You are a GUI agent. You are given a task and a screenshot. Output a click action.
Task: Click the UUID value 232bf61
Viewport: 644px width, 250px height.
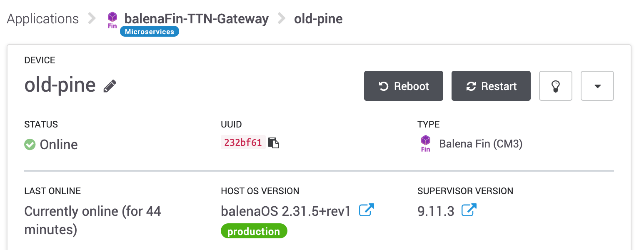click(243, 142)
